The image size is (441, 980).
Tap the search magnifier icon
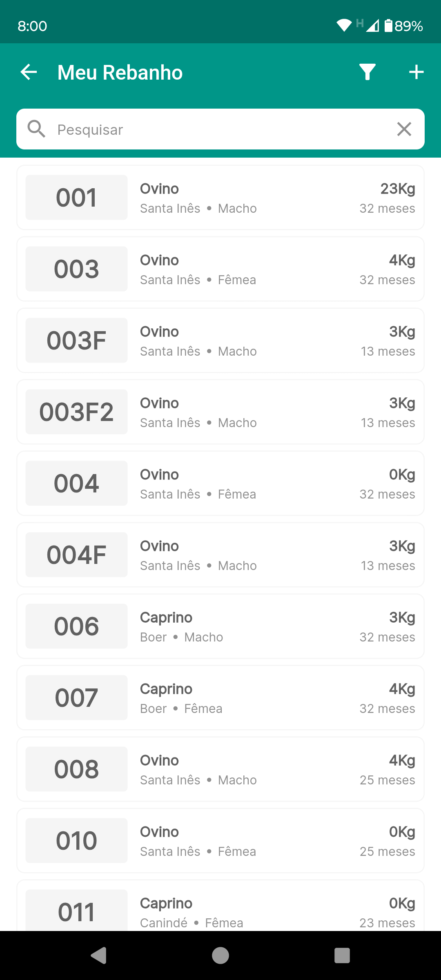pos(36,129)
